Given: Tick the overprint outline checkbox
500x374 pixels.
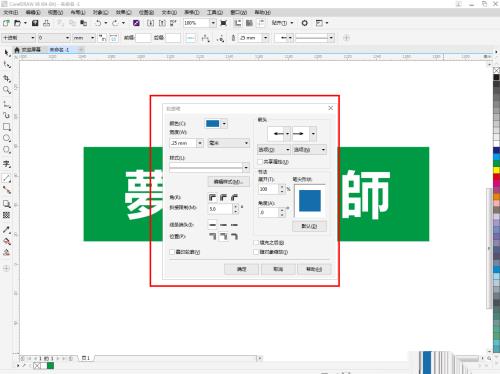Looking at the screenshot, I should pyautogui.click(x=172, y=252).
